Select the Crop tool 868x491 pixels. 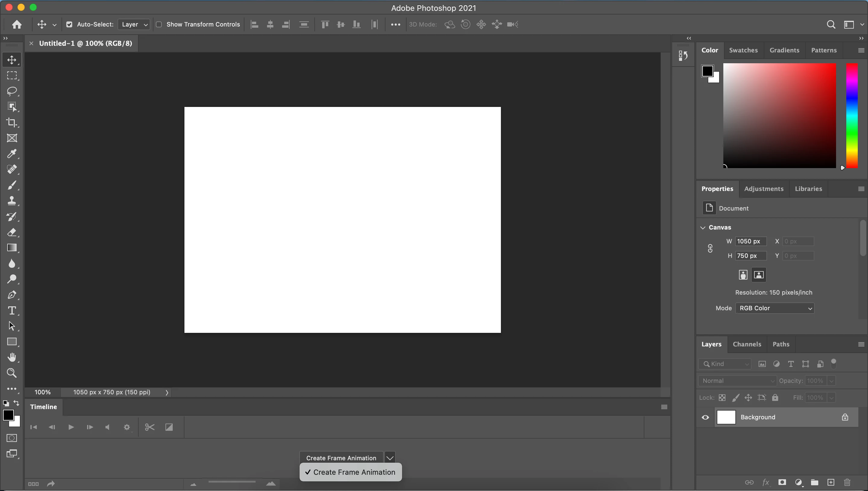[12, 122]
